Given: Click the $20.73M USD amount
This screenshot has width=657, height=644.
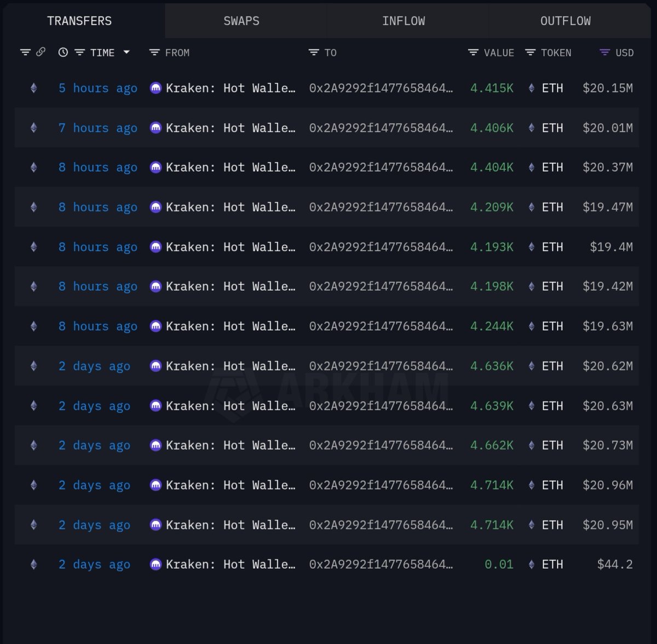Looking at the screenshot, I should coord(608,445).
